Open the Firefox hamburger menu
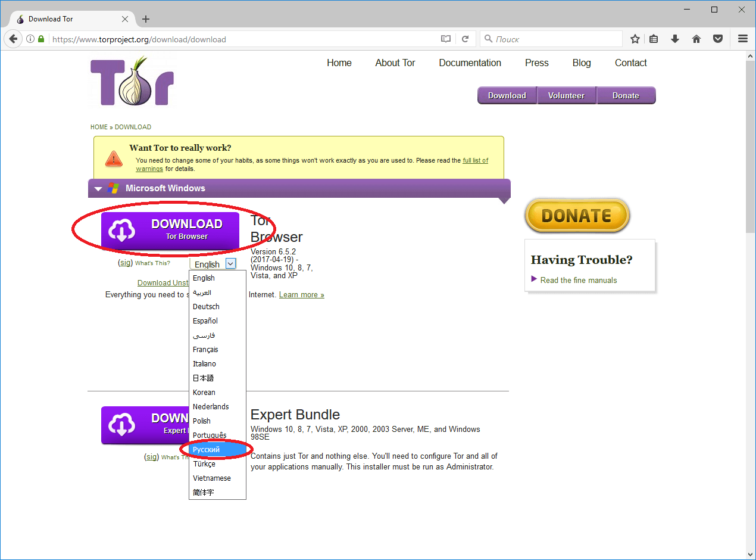This screenshot has width=756, height=560. [743, 39]
